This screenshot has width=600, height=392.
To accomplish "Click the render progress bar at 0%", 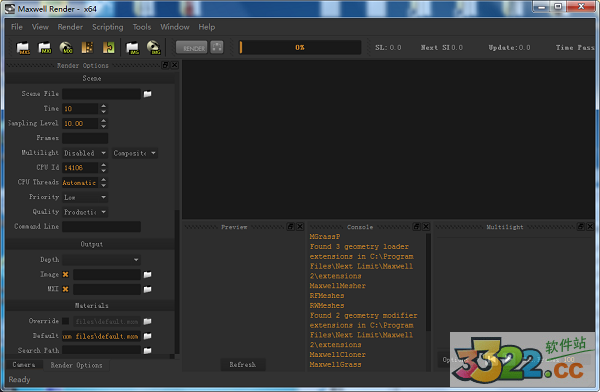I will [300, 47].
